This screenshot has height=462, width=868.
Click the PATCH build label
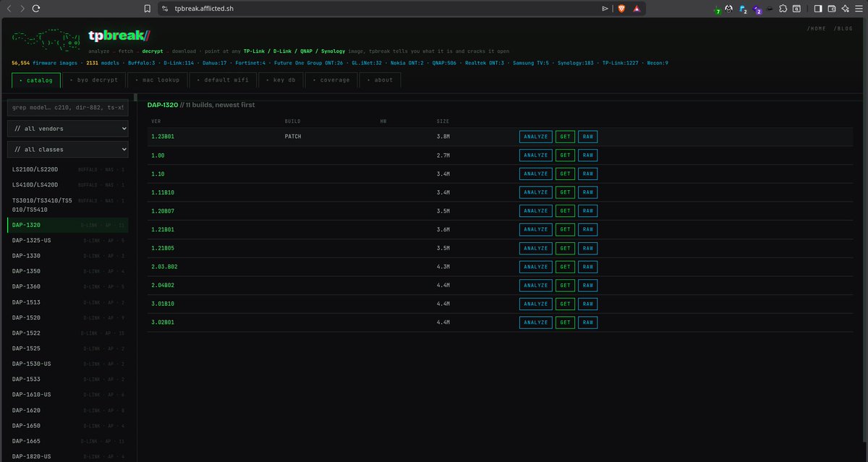[x=293, y=137]
